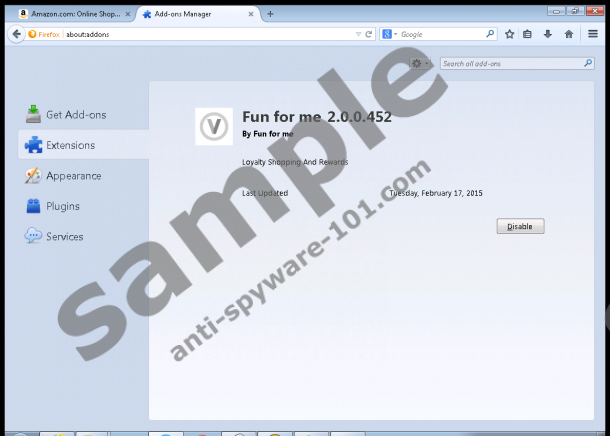The height and width of the screenshot is (436, 610).
Task: Click the Fun for me extension icon
Action: [211, 127]
